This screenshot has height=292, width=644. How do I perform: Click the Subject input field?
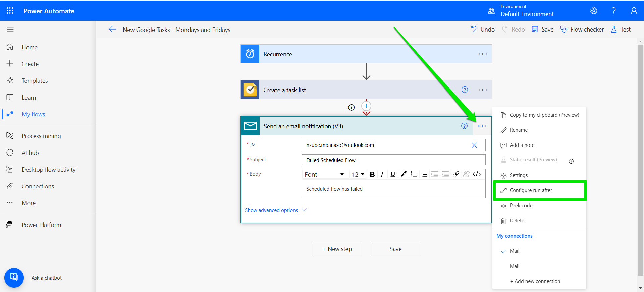click(393, 160)
